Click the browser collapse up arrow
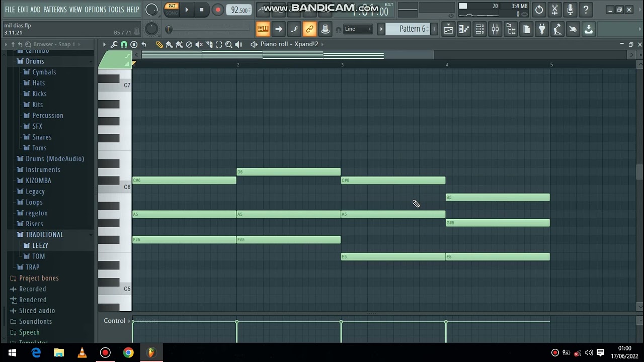 (x=13, y=44)
